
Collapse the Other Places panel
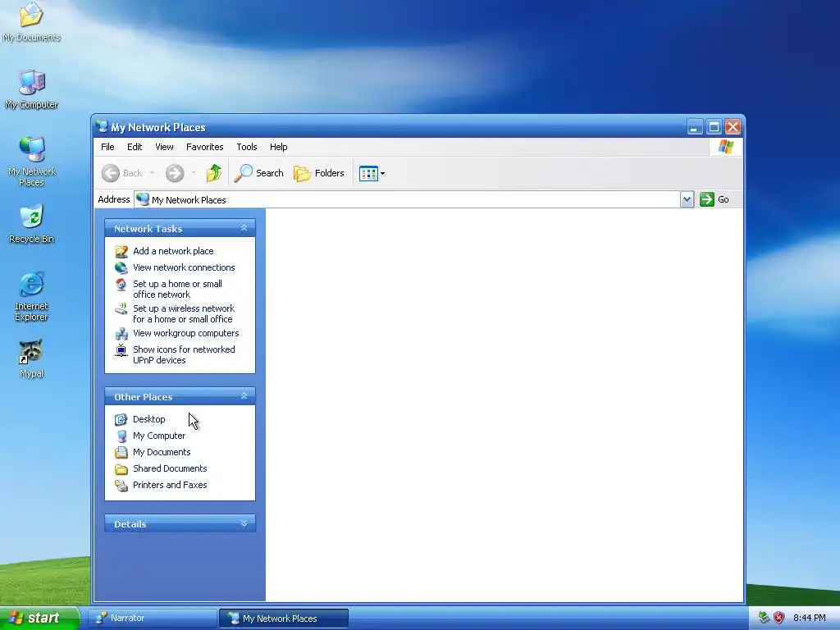tap(244, 396)
